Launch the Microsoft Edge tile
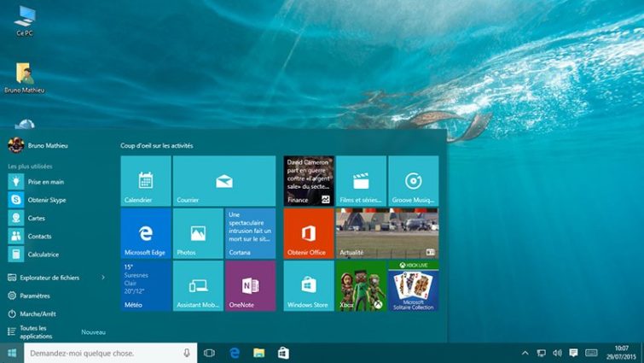644x363 pixels. (146, 233)
